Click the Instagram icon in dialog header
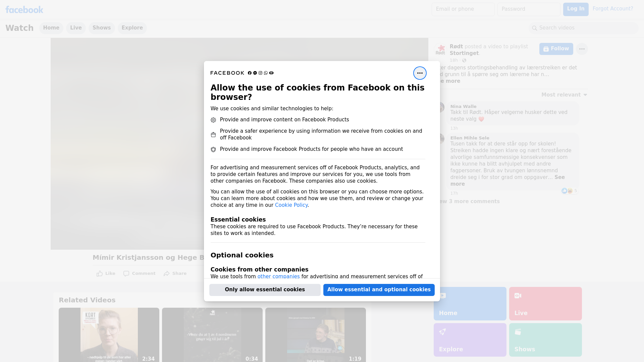Image resolution: width=644 pixels, height=362 pixels. tap(260, 73)
